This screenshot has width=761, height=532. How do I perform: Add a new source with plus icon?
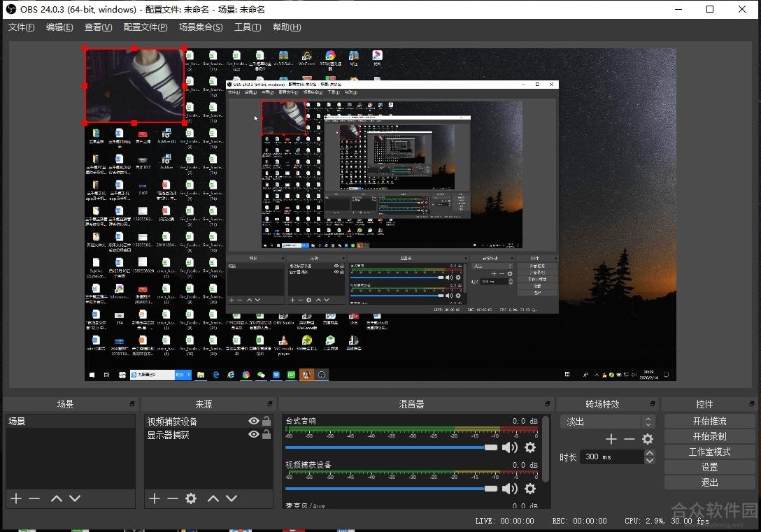click(155, 498)
